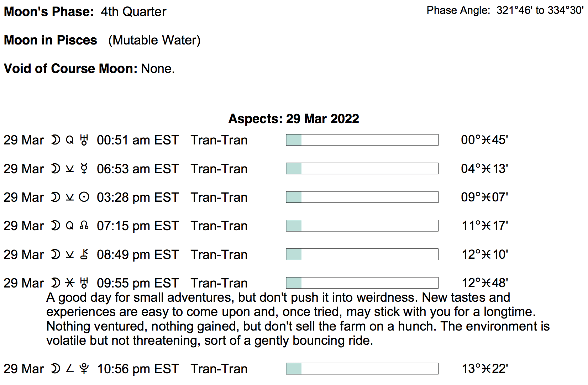Select the "Void of Course Moon:" label
Image resolution: width=588 pixels, height=385 pixels.
click(70, 68)
